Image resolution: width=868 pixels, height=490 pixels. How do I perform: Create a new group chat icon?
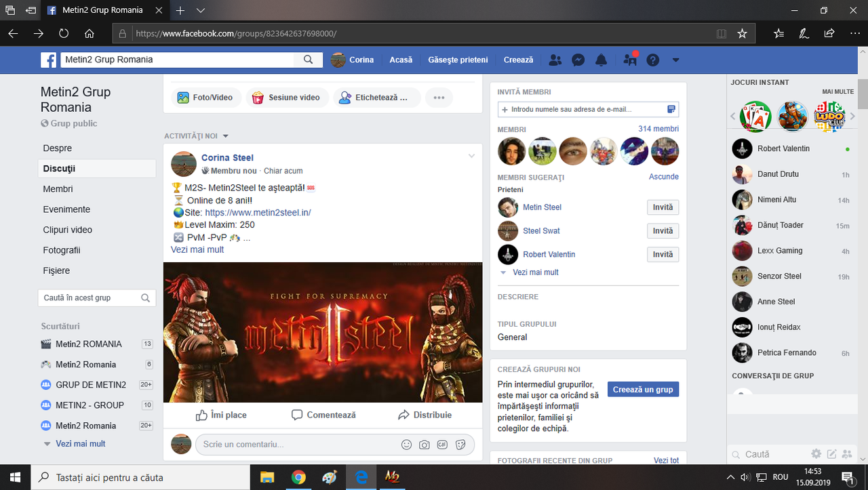pos(846,454)
